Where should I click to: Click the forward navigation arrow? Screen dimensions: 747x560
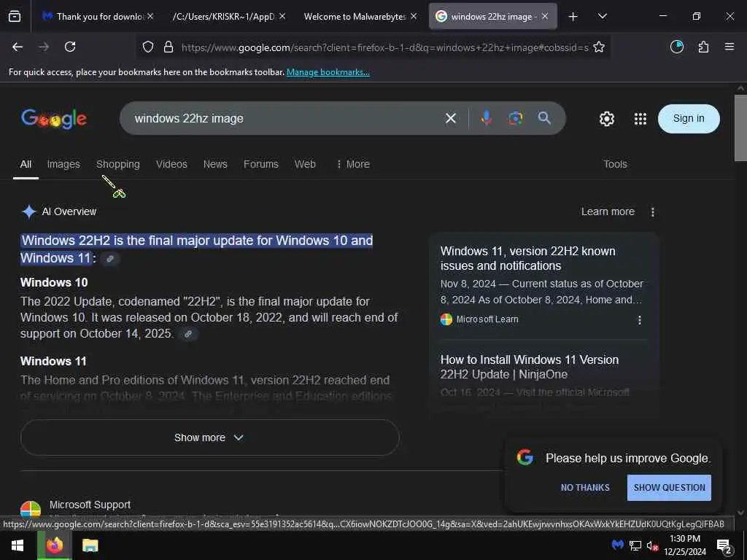44,47
